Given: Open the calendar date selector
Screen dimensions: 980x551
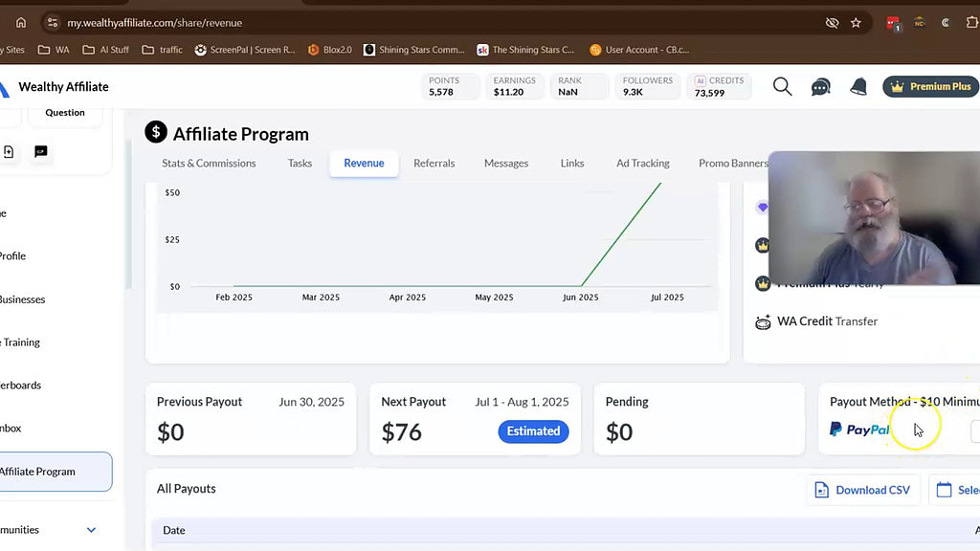Looking at the screenshot, I should pos(955,491).
